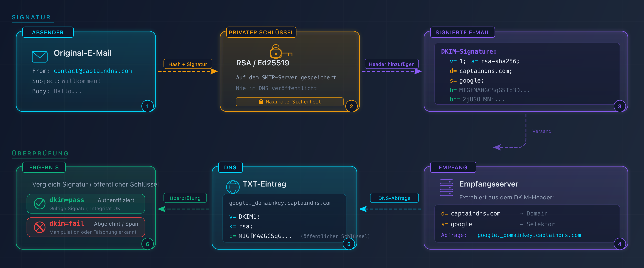Click the Hash + Signatur arrow label
644x268 pixels.
(x=187, y=64)
